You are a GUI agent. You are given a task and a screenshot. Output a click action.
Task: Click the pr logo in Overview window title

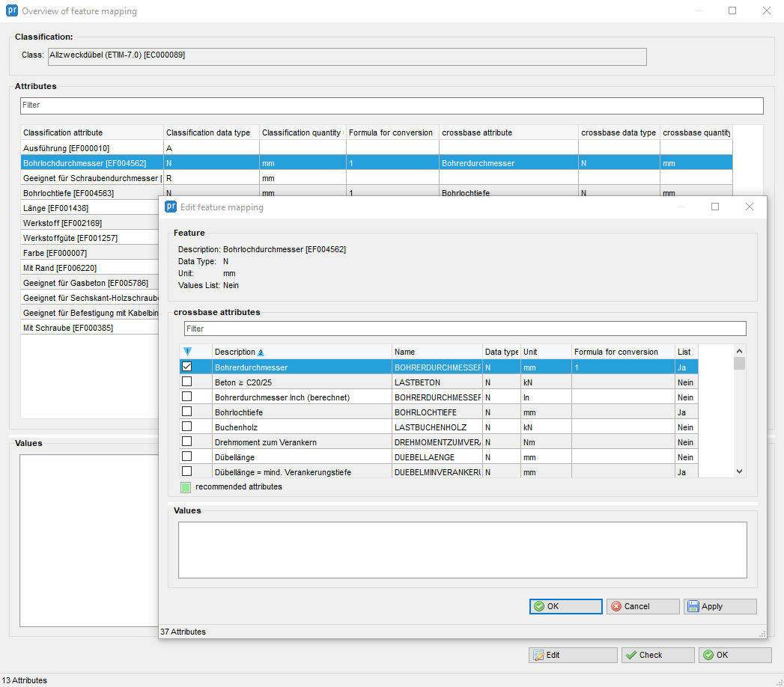click(12, 10)
